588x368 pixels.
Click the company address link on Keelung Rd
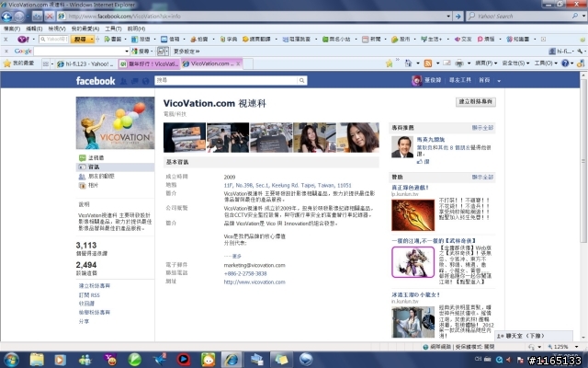pos(288,185)
